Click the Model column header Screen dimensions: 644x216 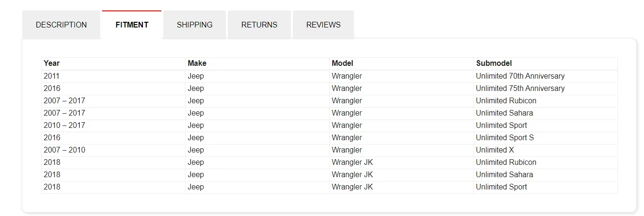point(342,63)
